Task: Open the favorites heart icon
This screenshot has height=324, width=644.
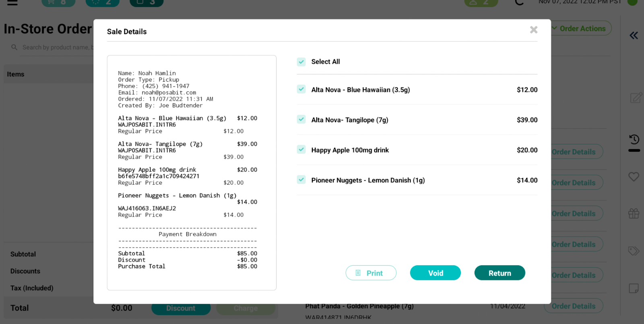Action: tap(634, 176)
